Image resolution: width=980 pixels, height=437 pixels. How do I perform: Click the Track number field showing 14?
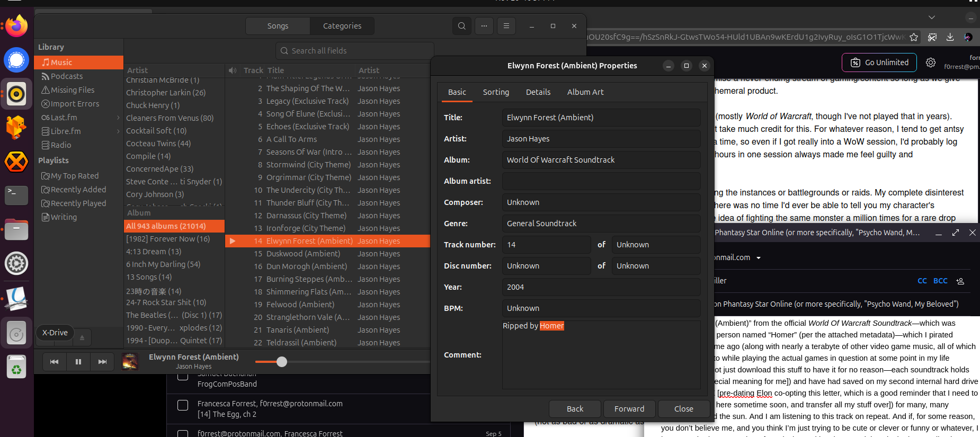pos(546,245)
